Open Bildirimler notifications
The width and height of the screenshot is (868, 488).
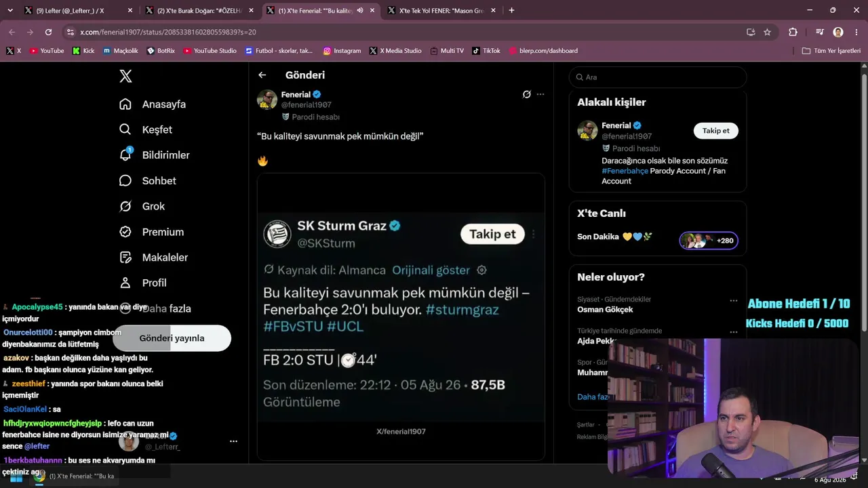[x=155, y=155]
